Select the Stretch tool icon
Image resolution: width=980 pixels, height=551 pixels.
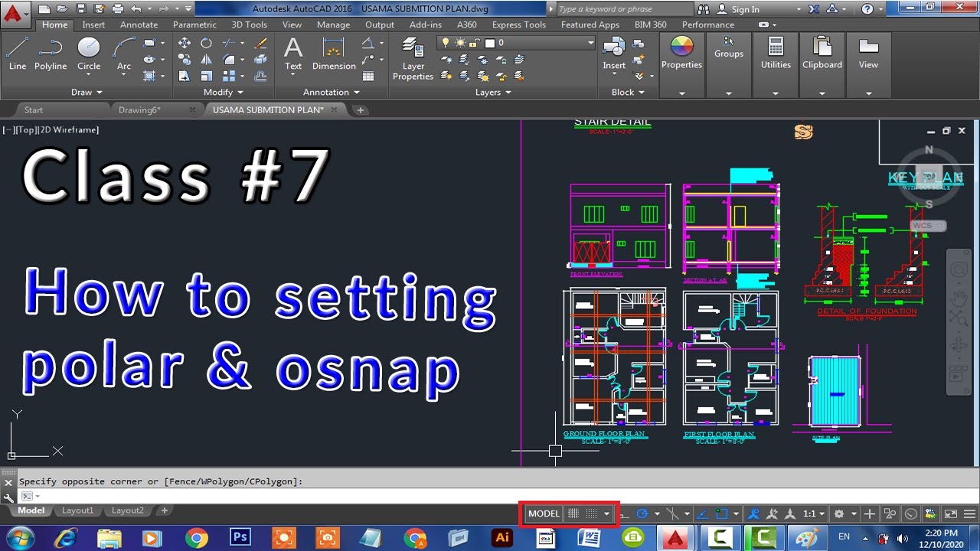click(x=185, y=76)
